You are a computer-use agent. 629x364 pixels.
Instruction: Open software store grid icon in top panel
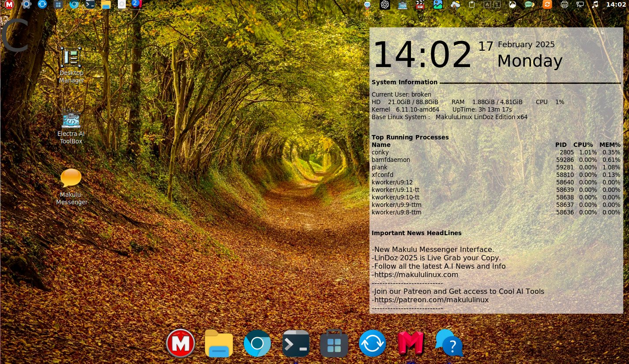58,4
